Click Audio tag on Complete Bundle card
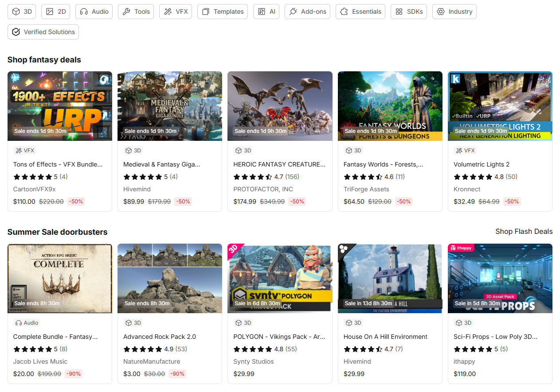 click(27, 323)
